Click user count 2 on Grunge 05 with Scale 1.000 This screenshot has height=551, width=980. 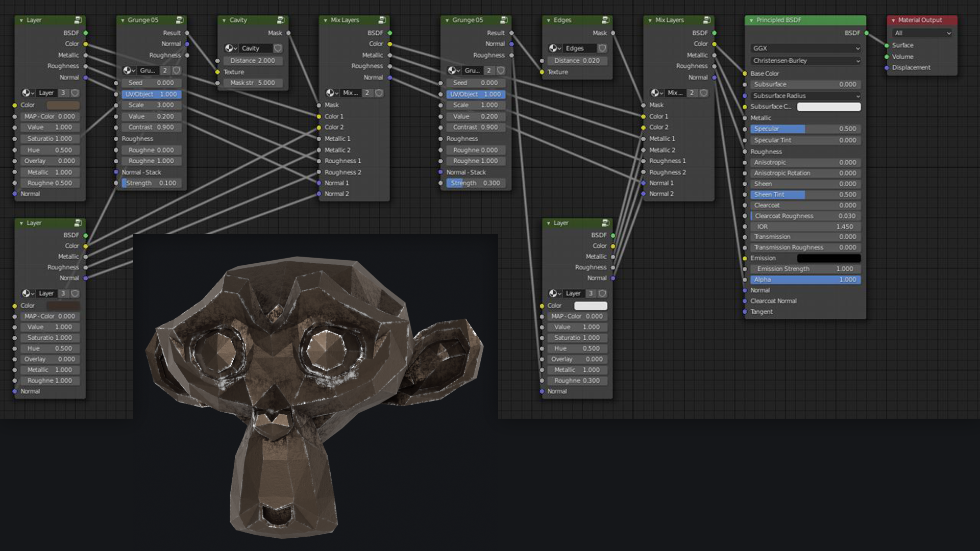click(x=489, y=70)
